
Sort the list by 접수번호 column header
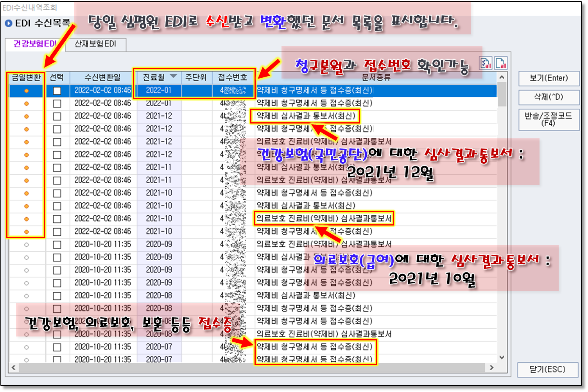233,77
